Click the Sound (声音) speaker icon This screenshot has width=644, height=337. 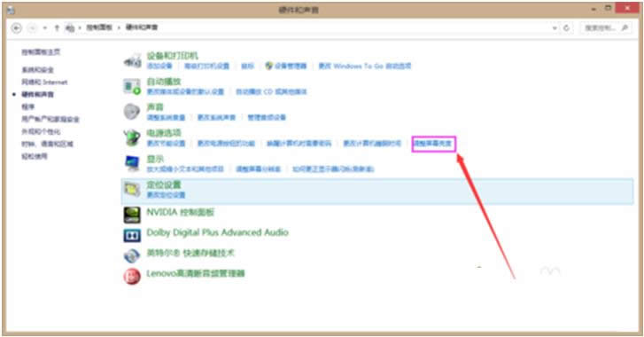coord(132,112)
